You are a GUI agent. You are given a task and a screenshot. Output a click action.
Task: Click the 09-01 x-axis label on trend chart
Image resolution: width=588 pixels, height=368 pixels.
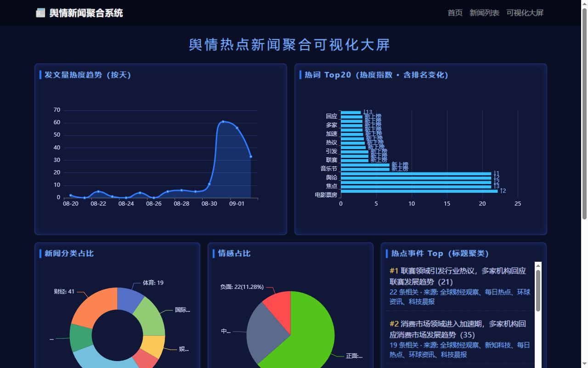pyautogui.click(x=237, y=203)
